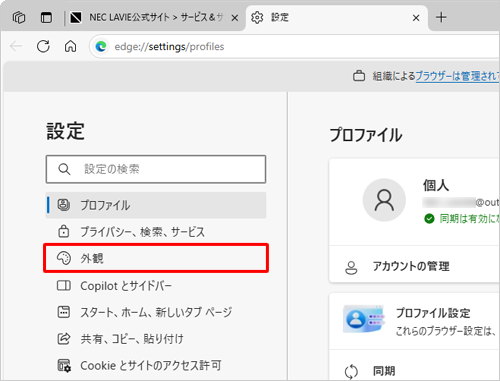Image resolution: width=500 pixels, height=381 pixels.
Task: Click the sync arrows icon beside 同期
Action: (x=351, y=372)
